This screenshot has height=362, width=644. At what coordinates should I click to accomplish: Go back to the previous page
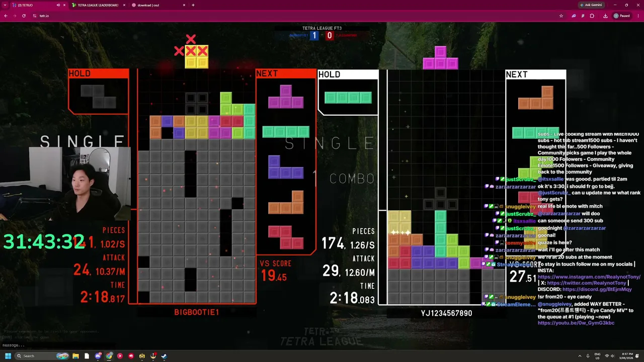6,16
